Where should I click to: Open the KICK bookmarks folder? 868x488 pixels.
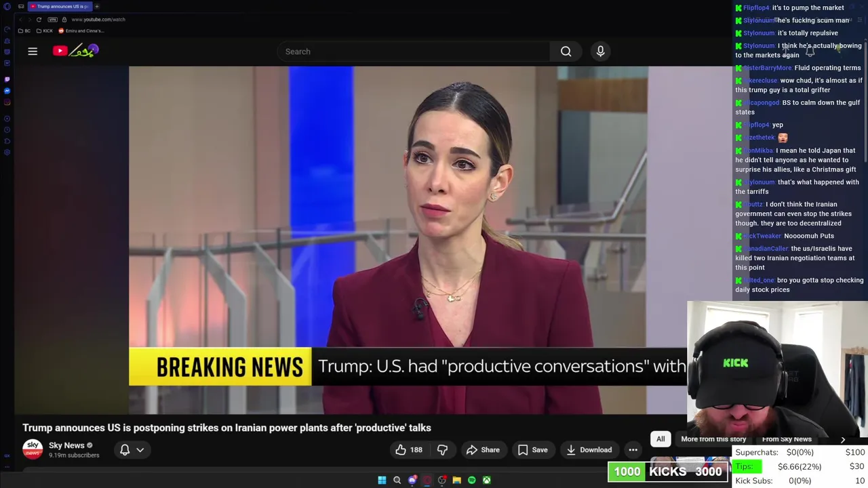tap(44, 30)
